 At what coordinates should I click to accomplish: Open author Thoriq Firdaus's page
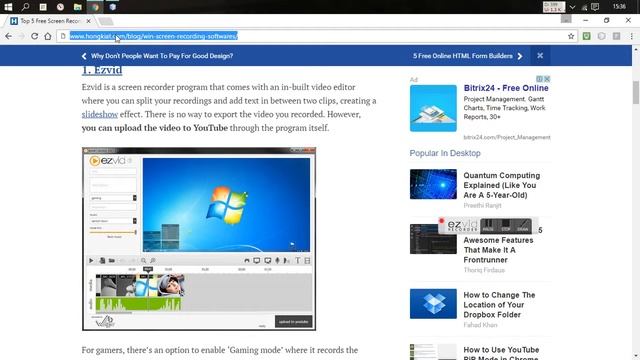[484, 270]
